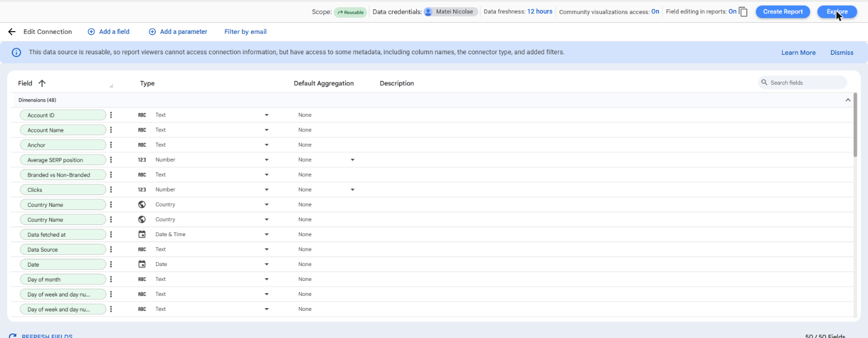The width and height of the screenshot is (868, 338).
Task: Click the Type column header
Action: pos(147,83)
